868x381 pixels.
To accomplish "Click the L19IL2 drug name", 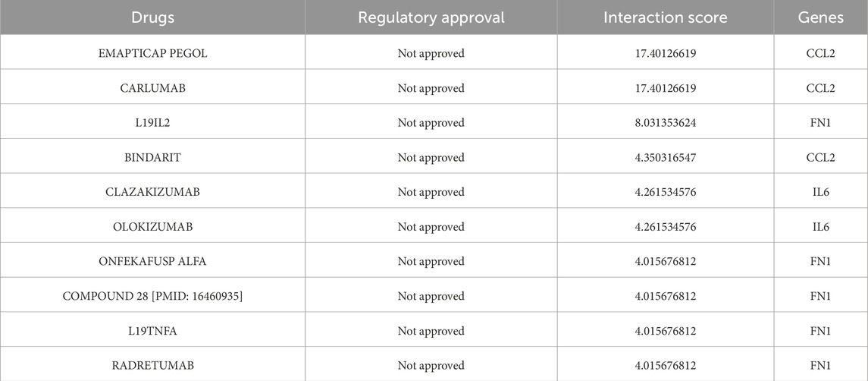I will click(152, 123).
